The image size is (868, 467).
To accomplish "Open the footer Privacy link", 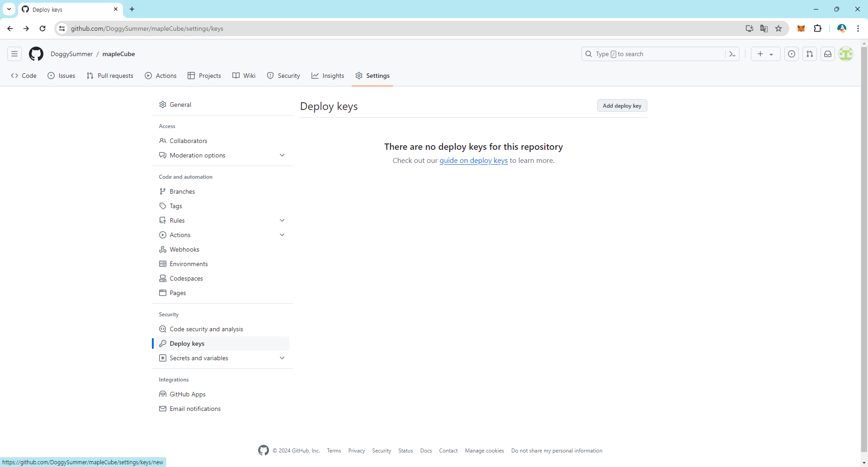I will 356,451.
